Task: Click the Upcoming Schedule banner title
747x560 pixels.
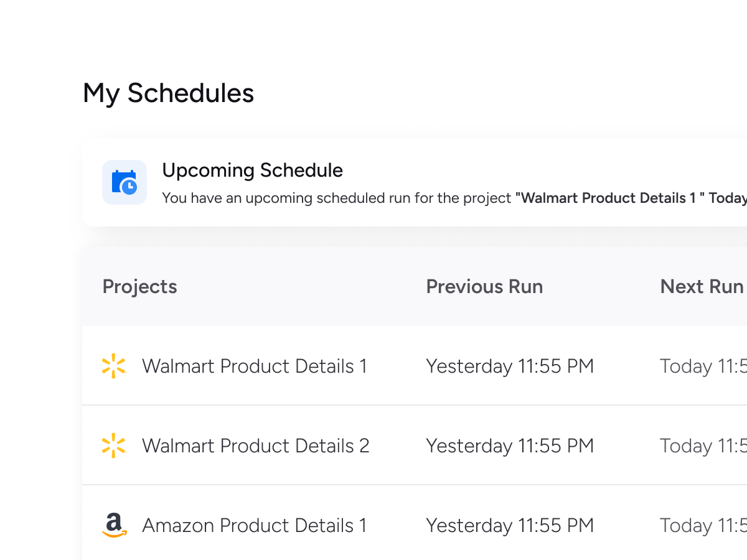Action: (x=252, y=170)
